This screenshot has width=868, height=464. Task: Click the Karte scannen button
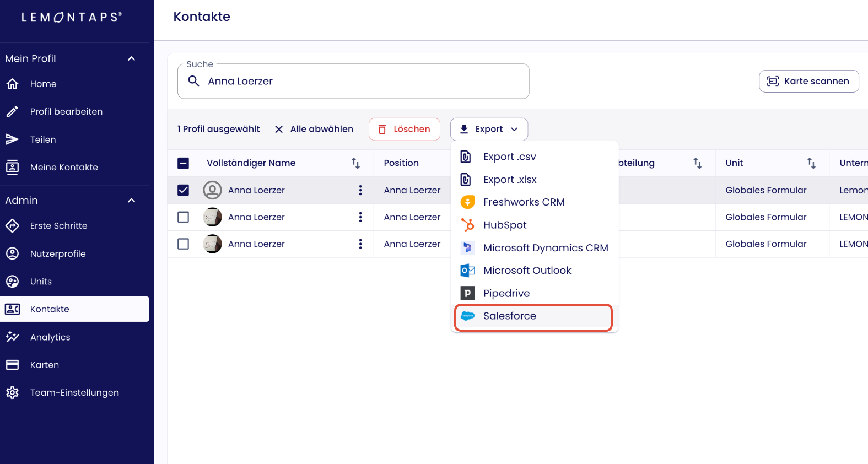pos(808,81)
